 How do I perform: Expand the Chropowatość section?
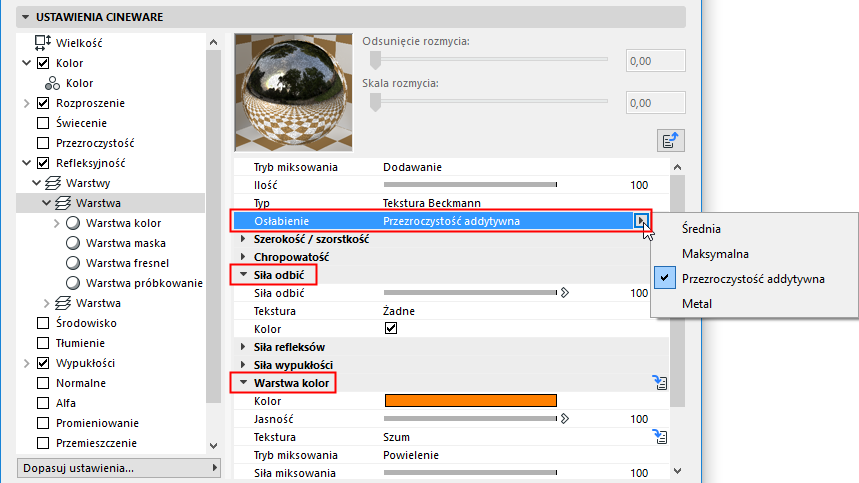(243, 257)
